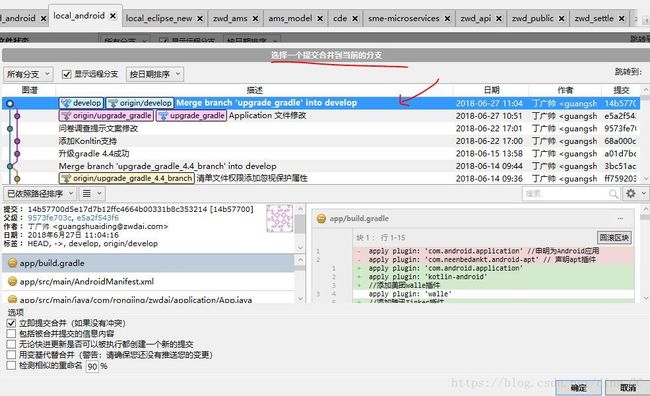Click the origin/upgrade_gradle branch label
Image resolution: width=650 pixels, height=396 pixels.
[107, 115]
